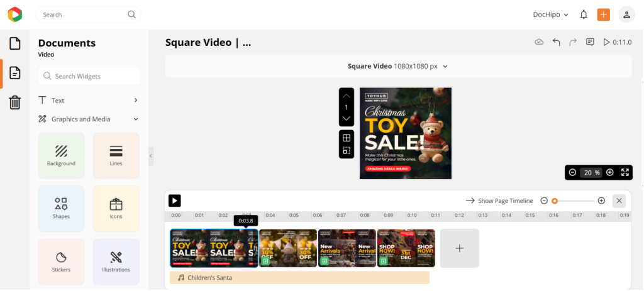Screen dimensions: 644x291
Task: Collapse the Graphics and Media section
Action: (x=89, y=119)
